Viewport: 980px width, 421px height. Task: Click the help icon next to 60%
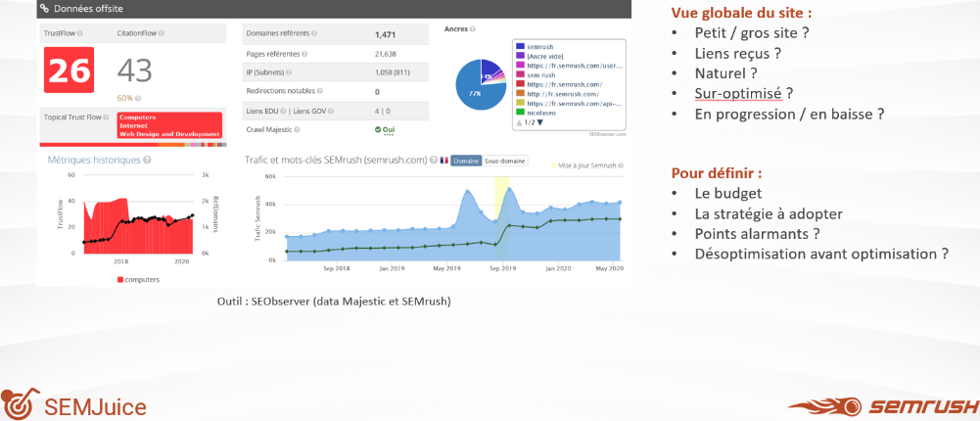tap(138, 98)
